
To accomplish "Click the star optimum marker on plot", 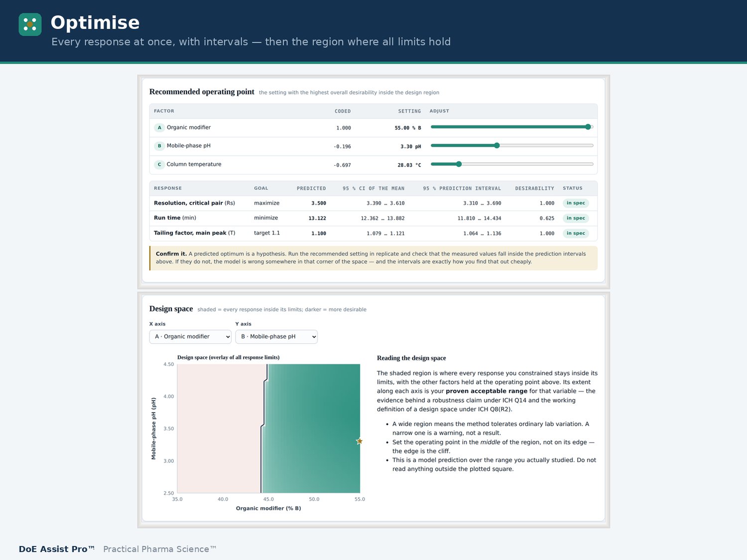I will click(x=360, y=442).
